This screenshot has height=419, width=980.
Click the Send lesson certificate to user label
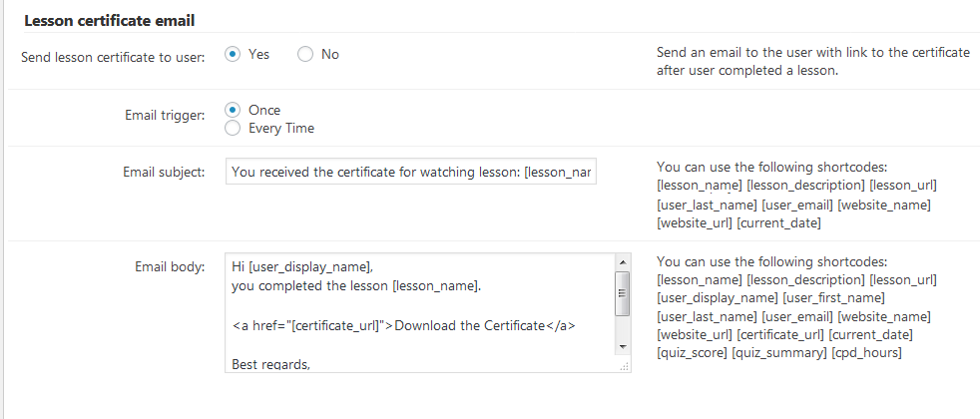[113, 58]
